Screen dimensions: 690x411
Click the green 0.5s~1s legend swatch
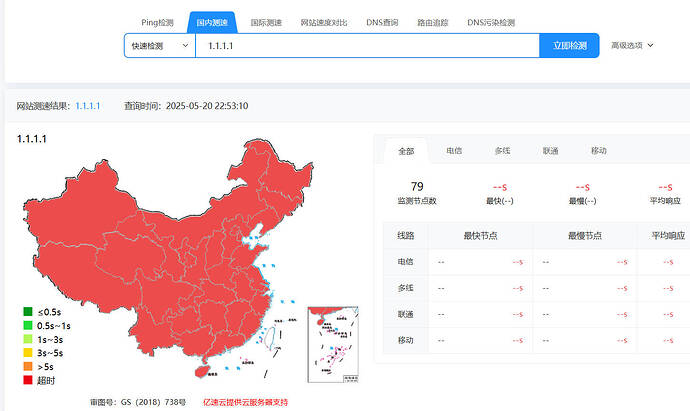(x=28, y=325)
